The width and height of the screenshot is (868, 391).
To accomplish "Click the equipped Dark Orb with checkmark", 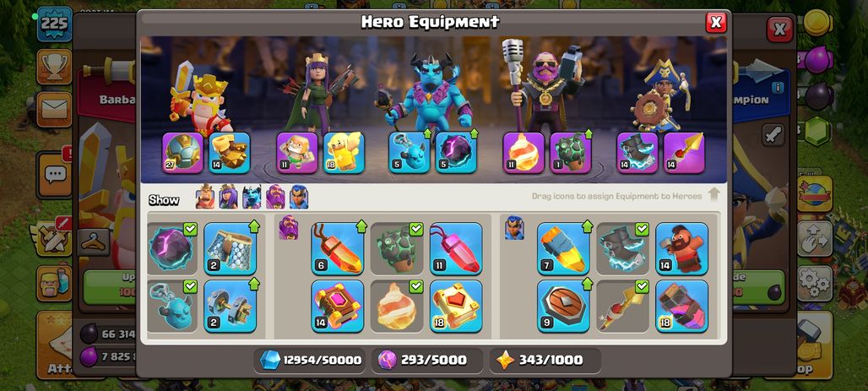I will pos(172,248).
